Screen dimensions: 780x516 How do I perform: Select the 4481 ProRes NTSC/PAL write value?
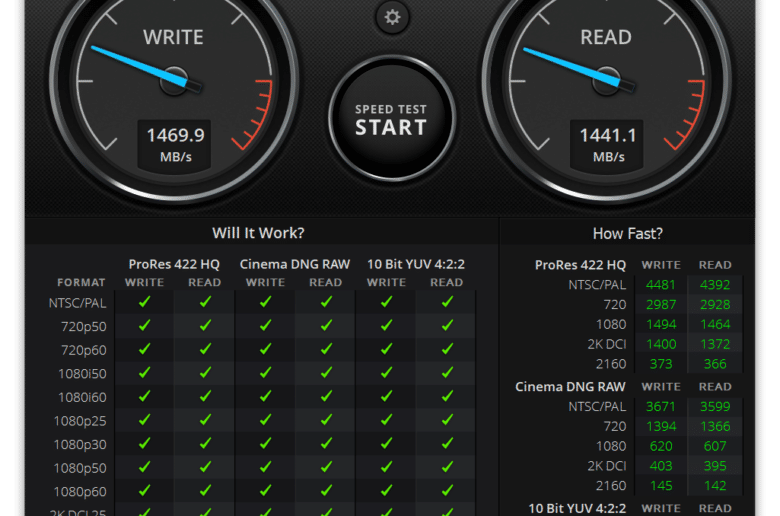point(661,285)
